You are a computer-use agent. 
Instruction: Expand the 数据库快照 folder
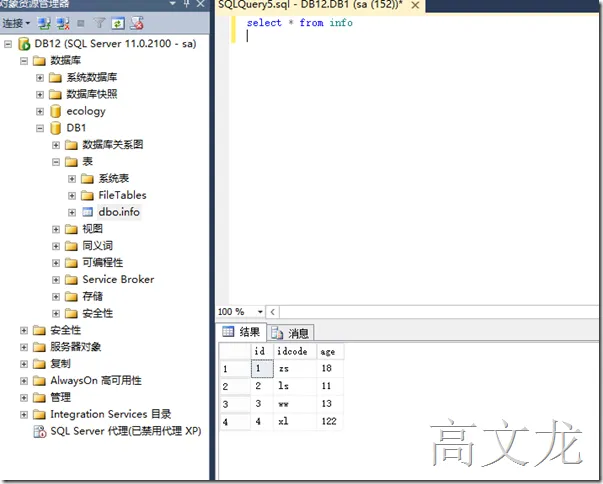point(40,95)
